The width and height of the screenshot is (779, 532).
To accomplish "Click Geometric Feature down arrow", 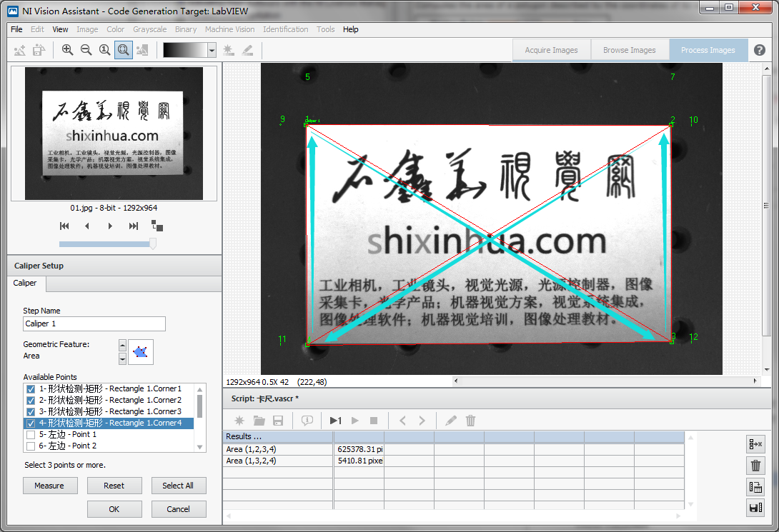I will [x=122, y=358].
